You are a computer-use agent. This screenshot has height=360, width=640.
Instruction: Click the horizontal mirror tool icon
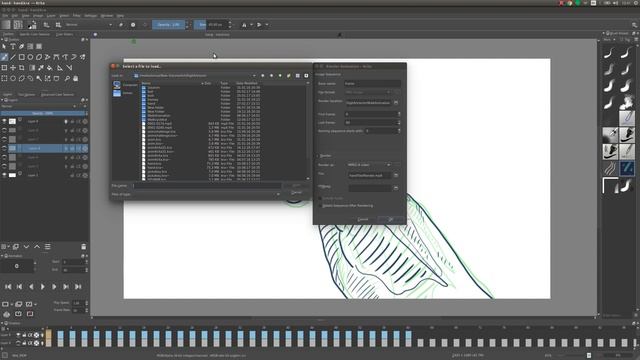coord(244,25)
